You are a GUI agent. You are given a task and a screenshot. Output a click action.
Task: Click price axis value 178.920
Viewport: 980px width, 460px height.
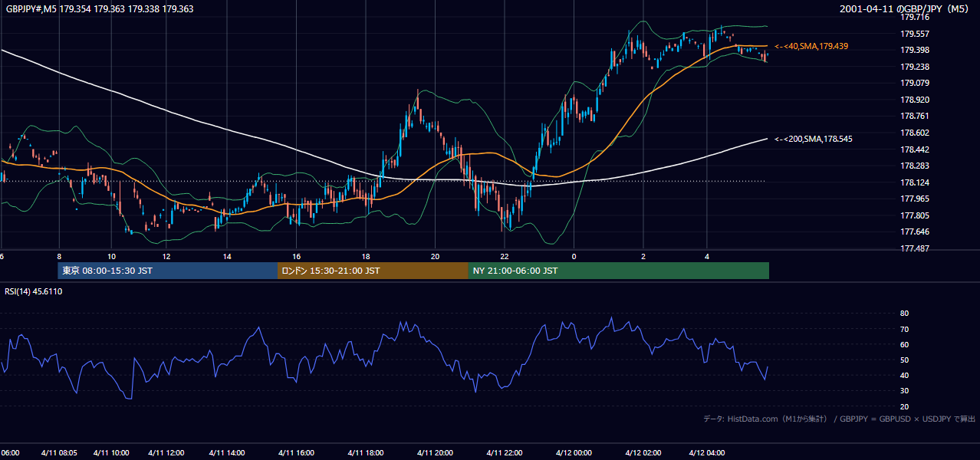pos(914,100)
